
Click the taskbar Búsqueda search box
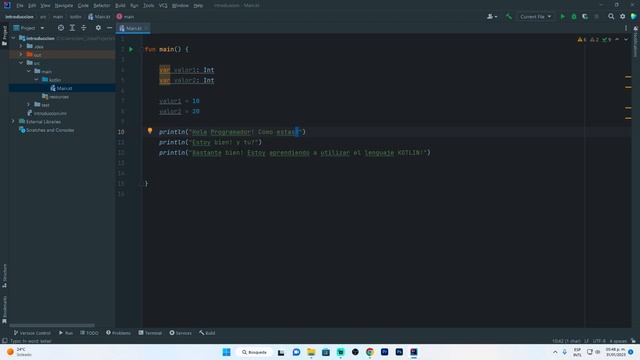pyautogui.click(x=254, y=352)
